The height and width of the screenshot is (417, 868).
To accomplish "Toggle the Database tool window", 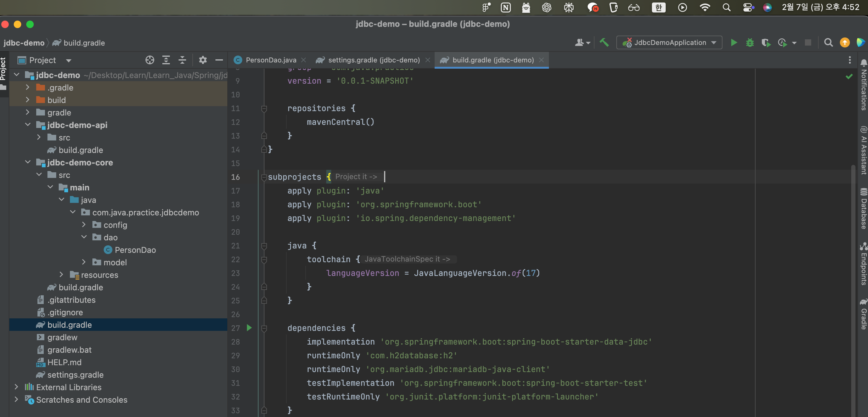I will 863,209.
